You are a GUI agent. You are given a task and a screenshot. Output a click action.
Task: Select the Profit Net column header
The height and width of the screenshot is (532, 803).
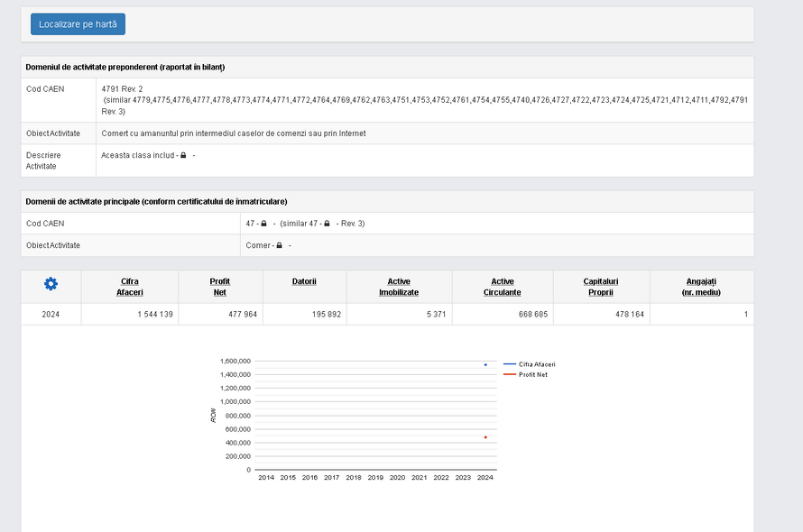[x=219, y=287]
